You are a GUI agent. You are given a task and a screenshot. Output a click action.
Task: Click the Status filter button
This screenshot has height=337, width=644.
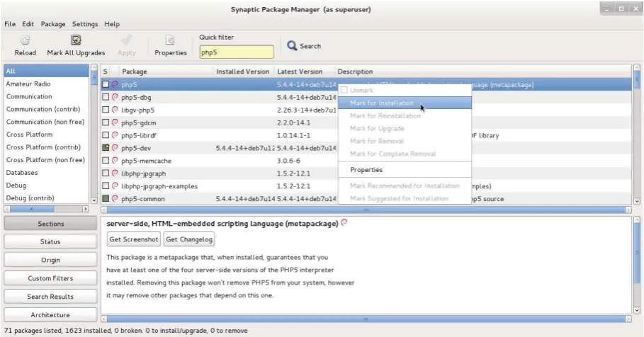[50, 241]
